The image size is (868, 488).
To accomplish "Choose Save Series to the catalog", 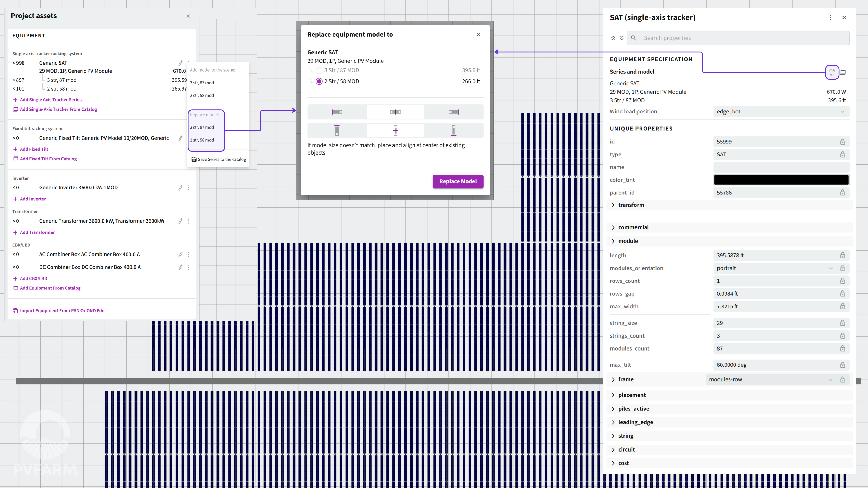I will point(219,159).
